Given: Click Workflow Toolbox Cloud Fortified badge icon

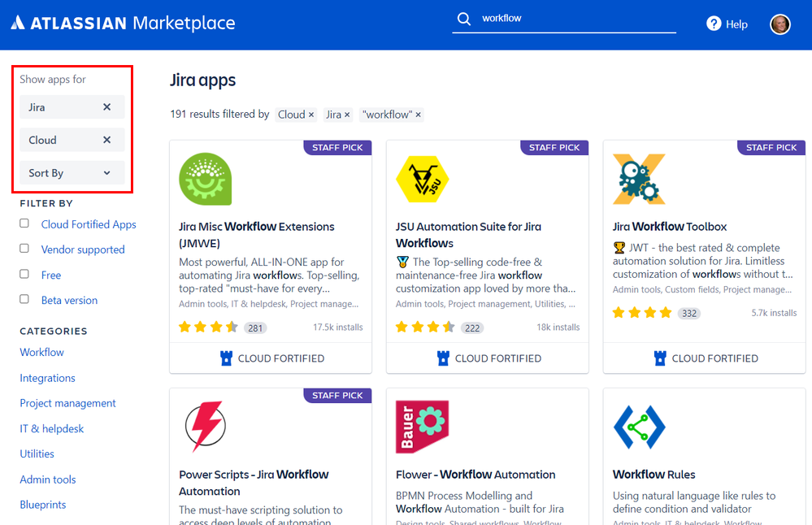Looking at the screenshot, I should (x=660, y=358).
